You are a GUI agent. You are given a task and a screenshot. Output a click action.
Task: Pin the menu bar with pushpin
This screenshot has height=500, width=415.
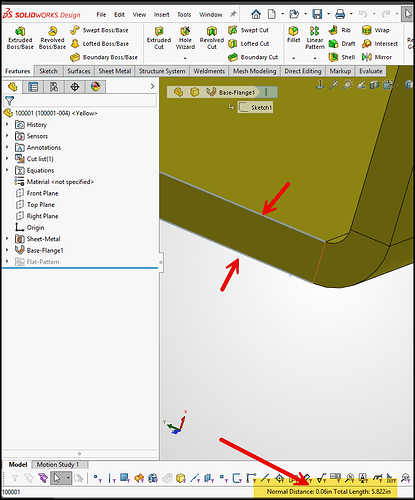point(233,14)
